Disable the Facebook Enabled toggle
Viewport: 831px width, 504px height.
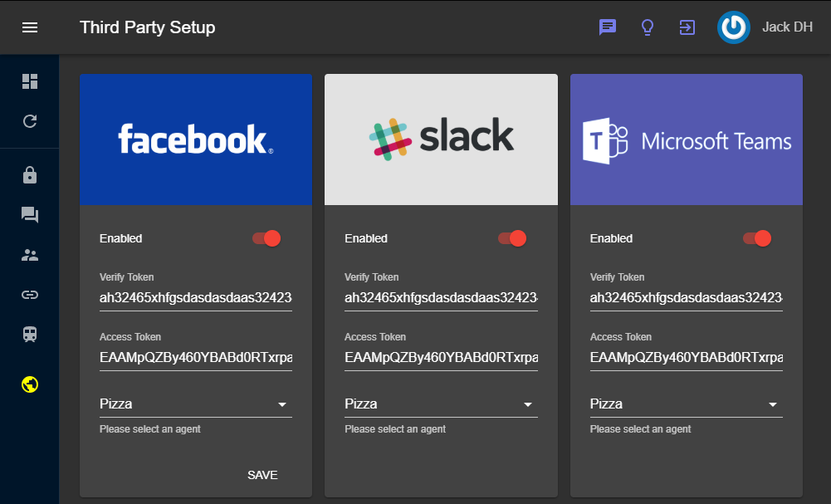coord(266,238)
